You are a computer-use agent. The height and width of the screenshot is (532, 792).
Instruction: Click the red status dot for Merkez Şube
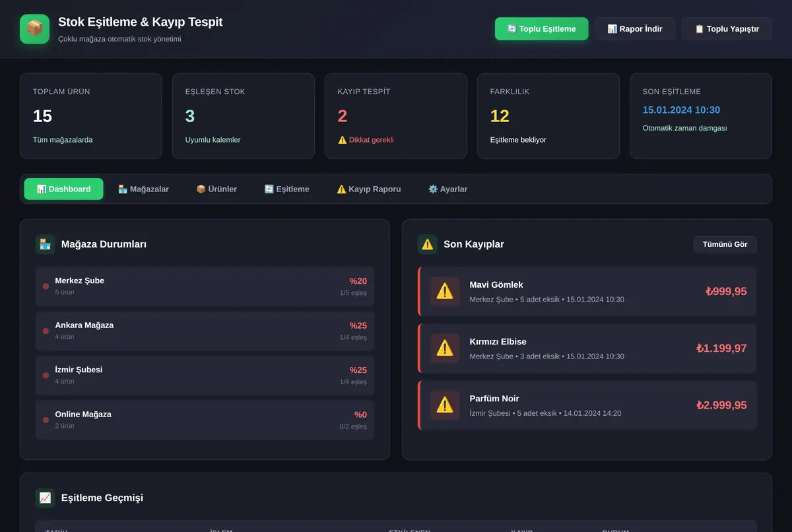pyautogui.click(x=46, y=286)
